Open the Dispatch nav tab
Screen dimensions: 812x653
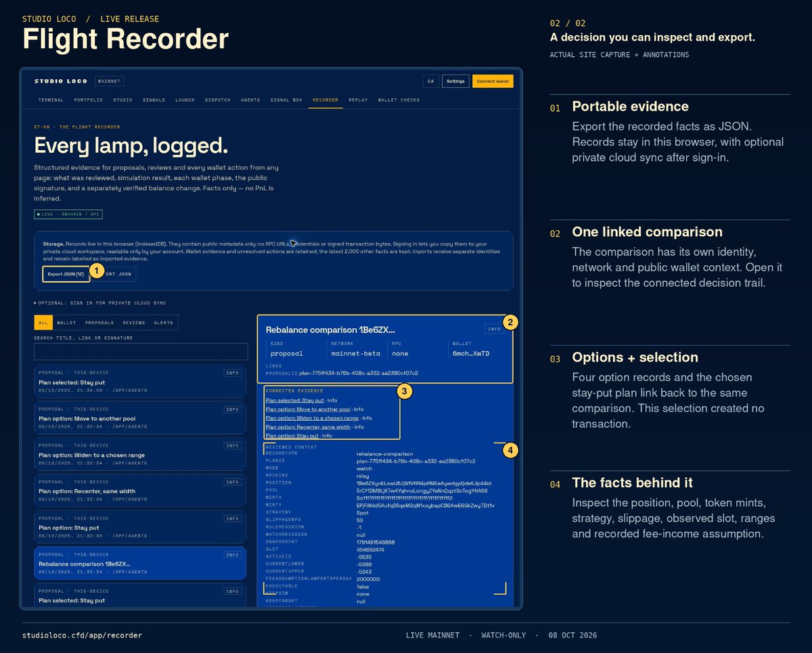point(217,100)
